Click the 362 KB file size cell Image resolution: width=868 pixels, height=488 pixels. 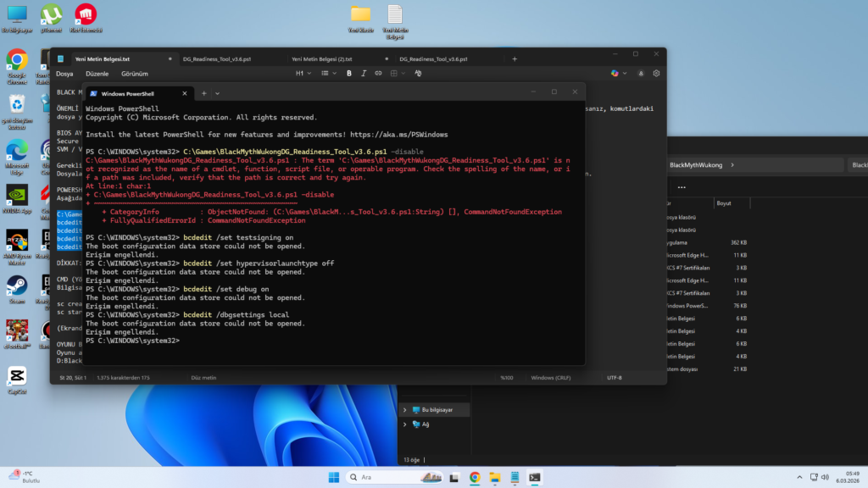[x=738, y=243]
